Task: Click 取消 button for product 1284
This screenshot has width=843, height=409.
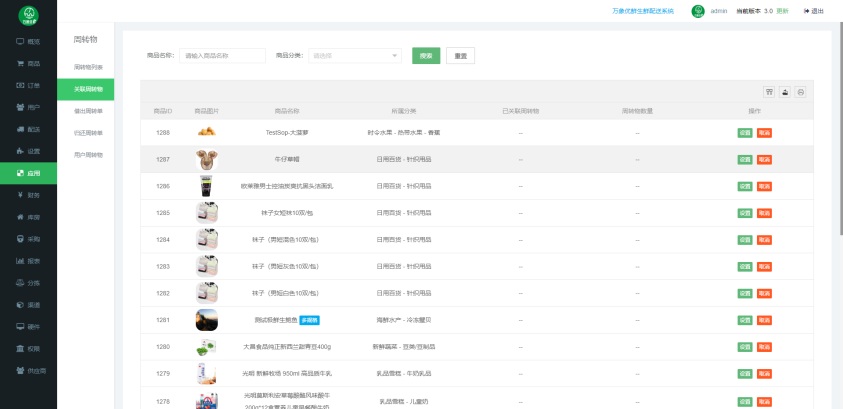Action: pos(764,240)
